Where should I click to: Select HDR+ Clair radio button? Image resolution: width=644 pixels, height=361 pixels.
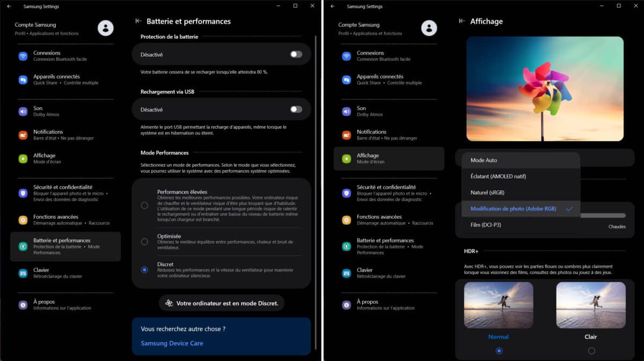click(x=591, y=351)
